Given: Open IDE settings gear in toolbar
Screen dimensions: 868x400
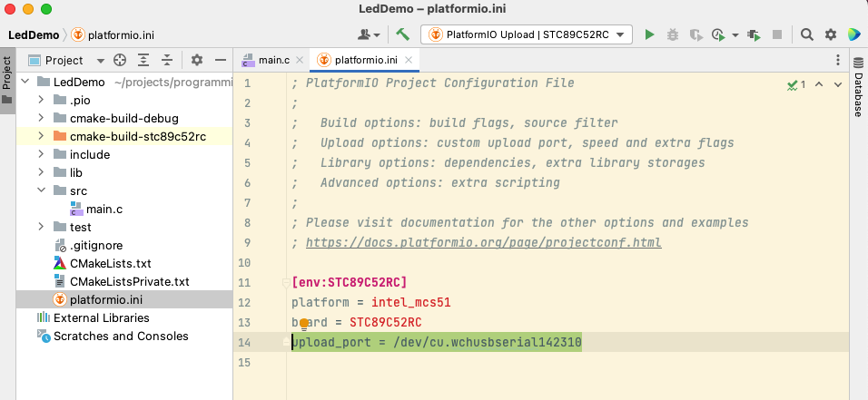Looking at the screenshot, I should pyautogui.click(x=830, y=34).
